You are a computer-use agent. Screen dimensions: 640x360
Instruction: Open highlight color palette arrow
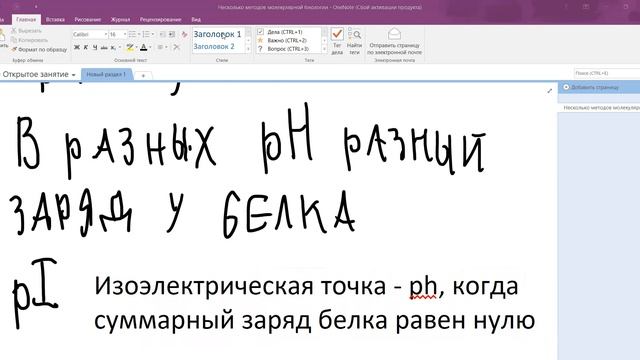[x=136, y=47]
